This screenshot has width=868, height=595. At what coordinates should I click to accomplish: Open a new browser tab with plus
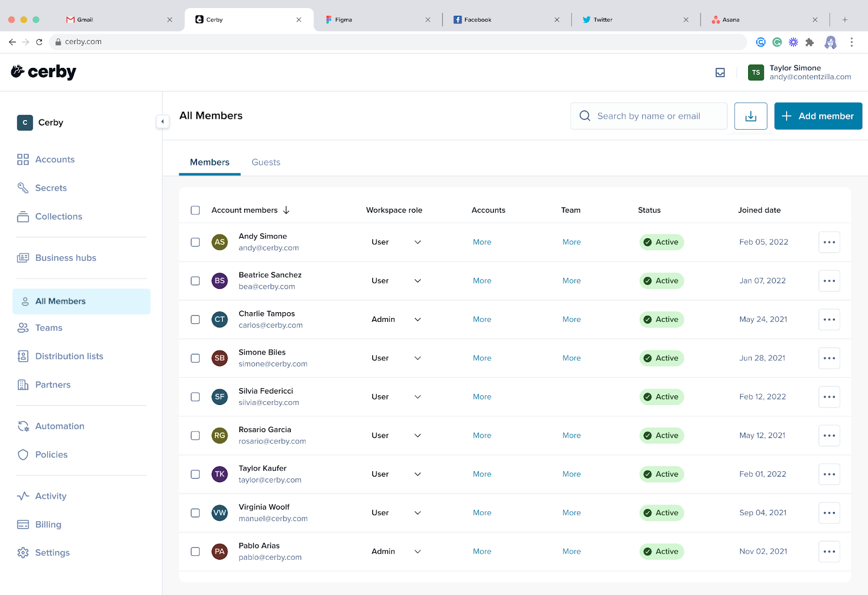845,20
